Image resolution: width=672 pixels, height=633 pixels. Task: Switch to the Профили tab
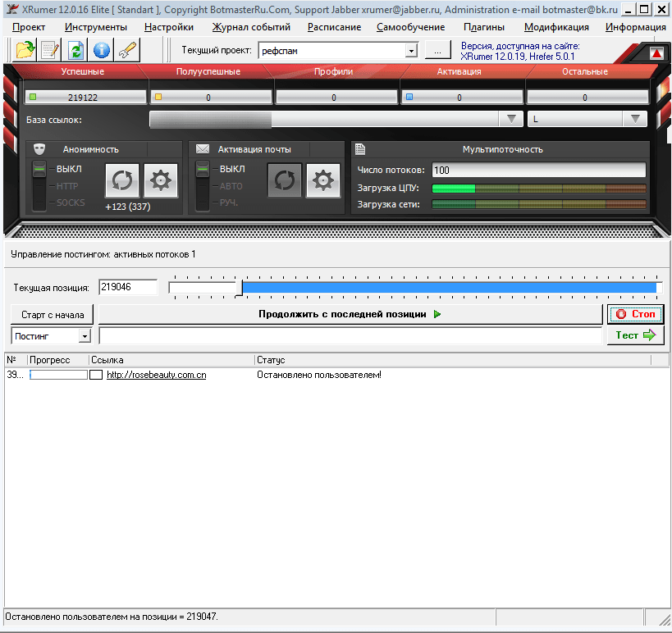[x=333, y=71]
